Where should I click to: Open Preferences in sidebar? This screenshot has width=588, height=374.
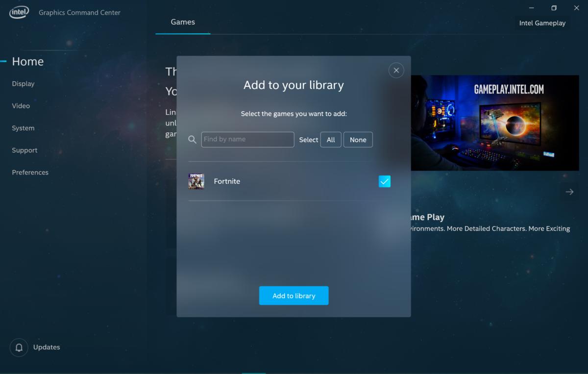[x=30, y=173]
